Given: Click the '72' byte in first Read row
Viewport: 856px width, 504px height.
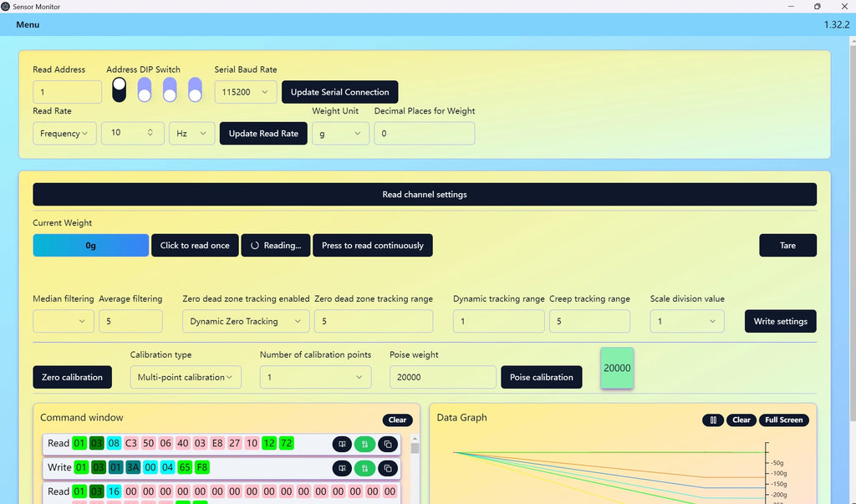Looking at the screenshot, I should [286, 443].
